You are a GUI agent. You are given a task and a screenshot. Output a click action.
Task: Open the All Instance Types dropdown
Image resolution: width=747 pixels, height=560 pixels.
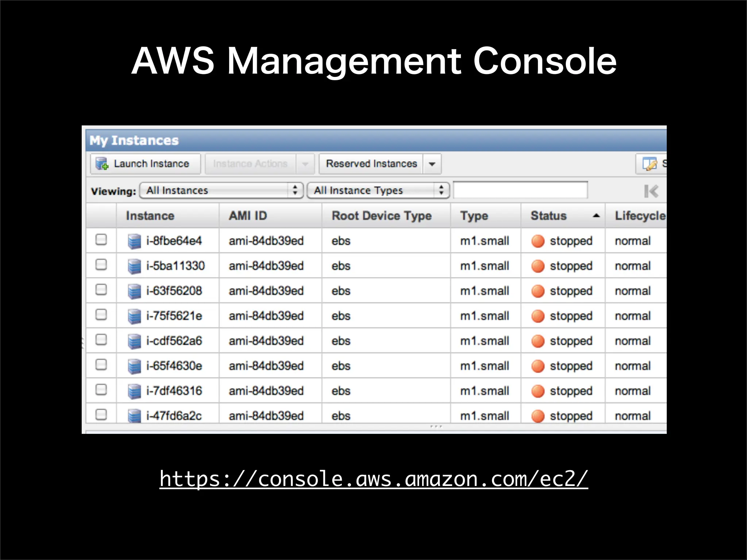pos(378,190)
